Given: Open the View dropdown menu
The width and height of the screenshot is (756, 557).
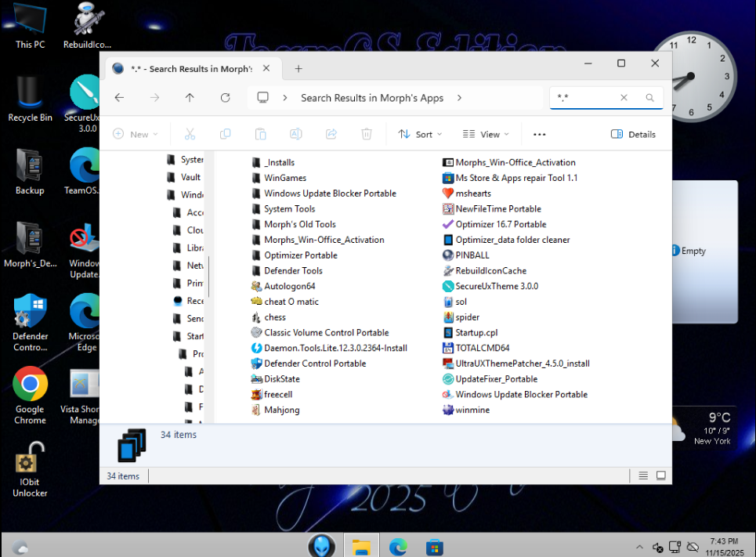Looking at the screenshot, I should point(486,134).
